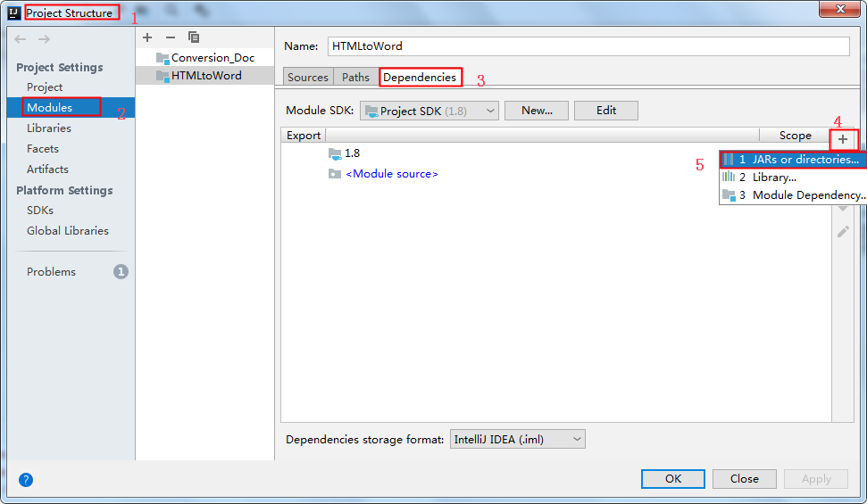Confirm with the OK button
Viewport: 867px width, 504px height.
pos(673,479)
